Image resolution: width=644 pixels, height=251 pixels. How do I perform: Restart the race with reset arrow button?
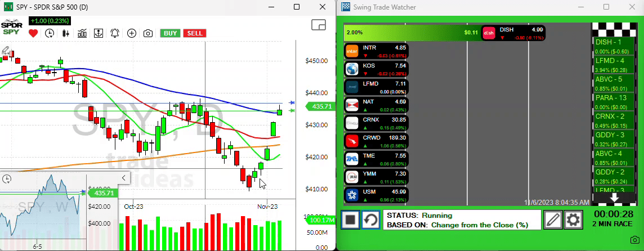tap(371, 220)
